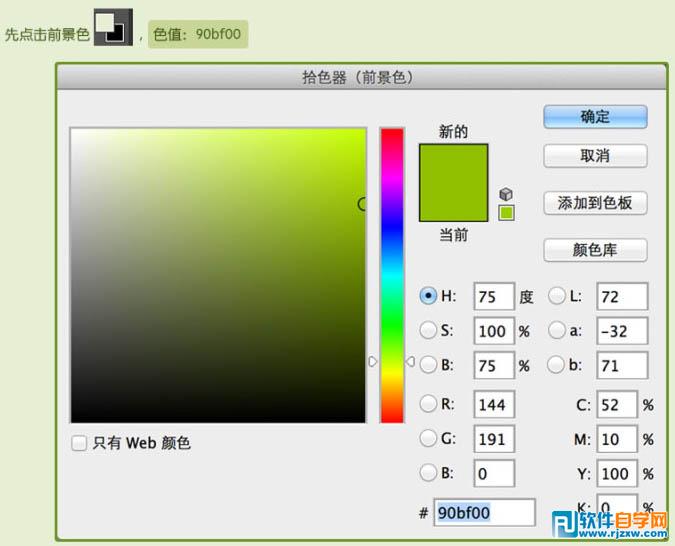This screenshot has width=675, height=546.
Task: Click the Y field showing 100
Action: pyautogui.click(x=617, y=473)
